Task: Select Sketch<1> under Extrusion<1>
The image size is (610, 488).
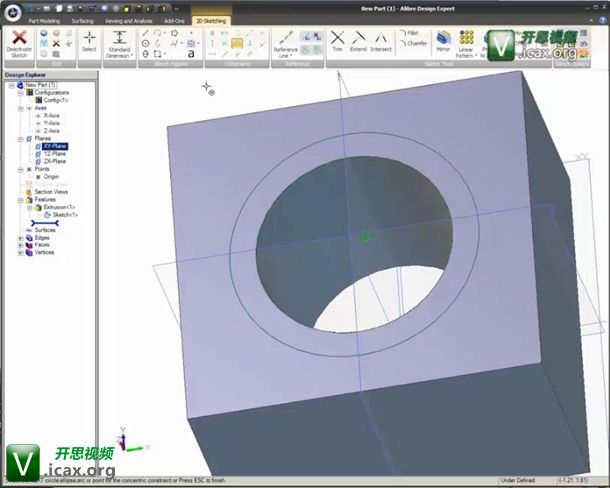Action: pos(64,215)
